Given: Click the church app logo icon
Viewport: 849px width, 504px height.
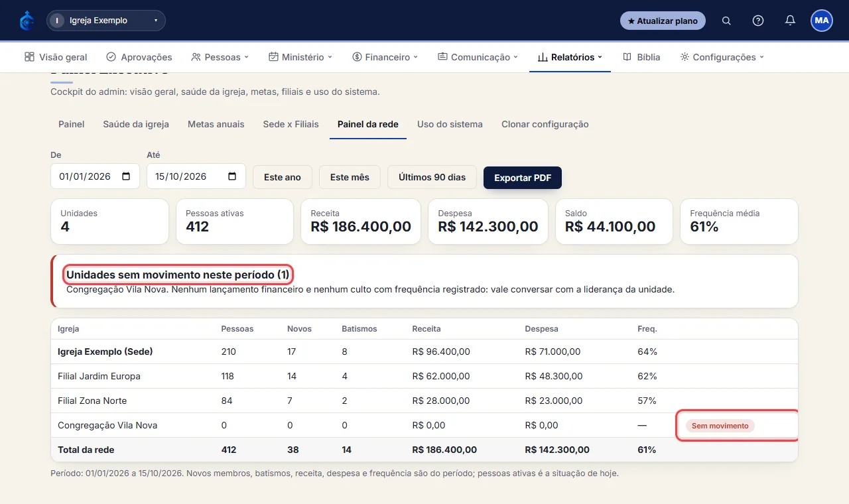Looking at the screenshot, I should click(x=27, y=21).
